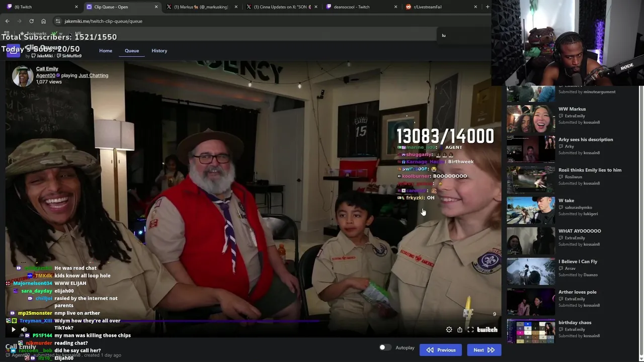This screenshot has width=644, height=362.
Task: Toggle the Autoplay switch
Action: tap(385, 347)
